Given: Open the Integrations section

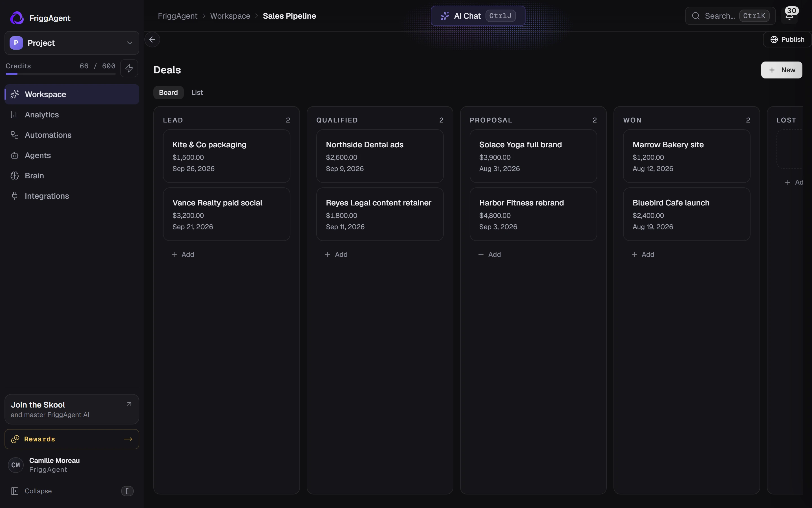Looking at the screenshot, I should (x=72, y=196).
